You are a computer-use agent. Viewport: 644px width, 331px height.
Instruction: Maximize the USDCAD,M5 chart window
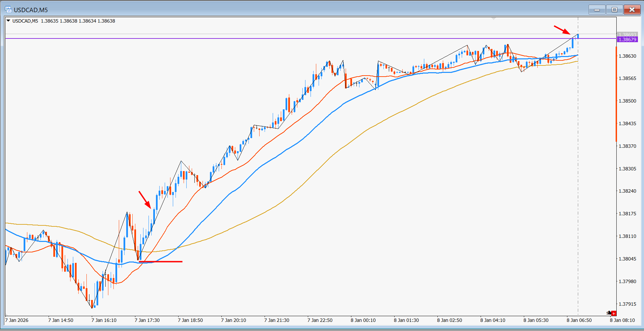click(614, 10)
